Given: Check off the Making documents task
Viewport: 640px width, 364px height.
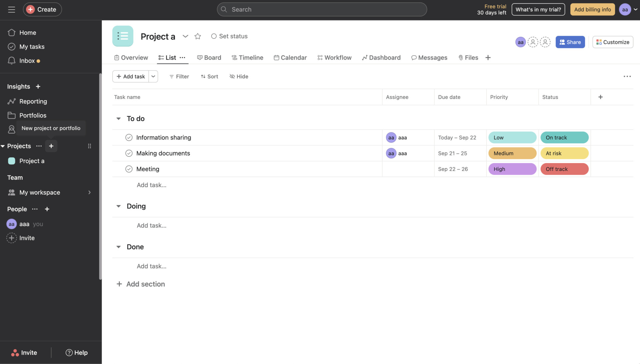Looking at the screenshot, I should 129,153.
